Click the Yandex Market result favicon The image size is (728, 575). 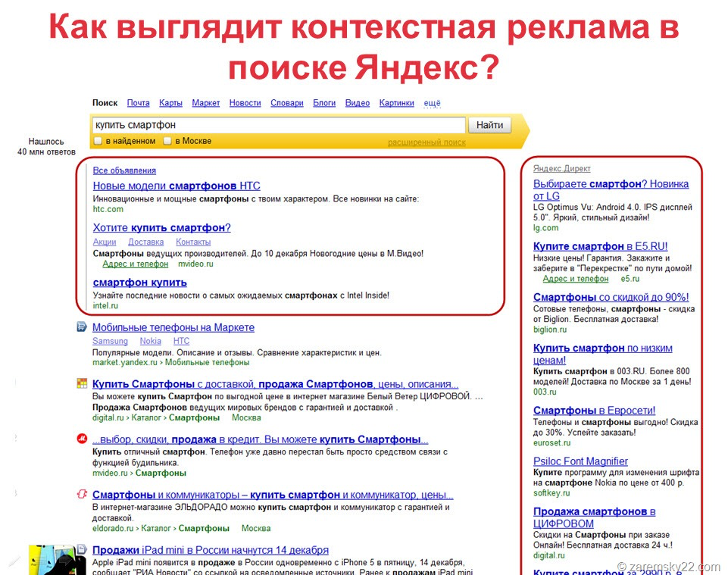coord(82,327)
